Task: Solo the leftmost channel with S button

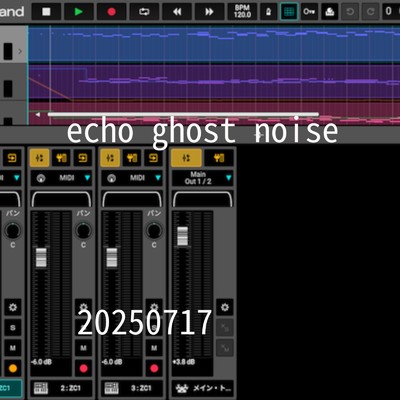Action: click(x=13, y=328)
